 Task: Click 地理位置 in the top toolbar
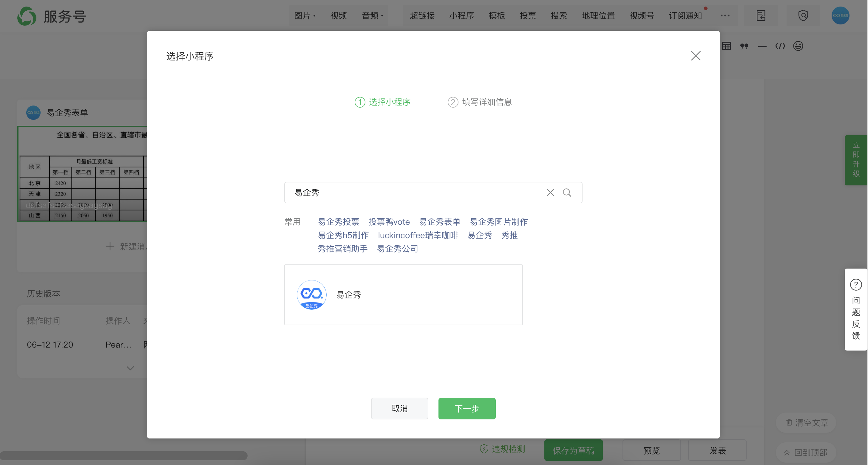tap(598, 15)
